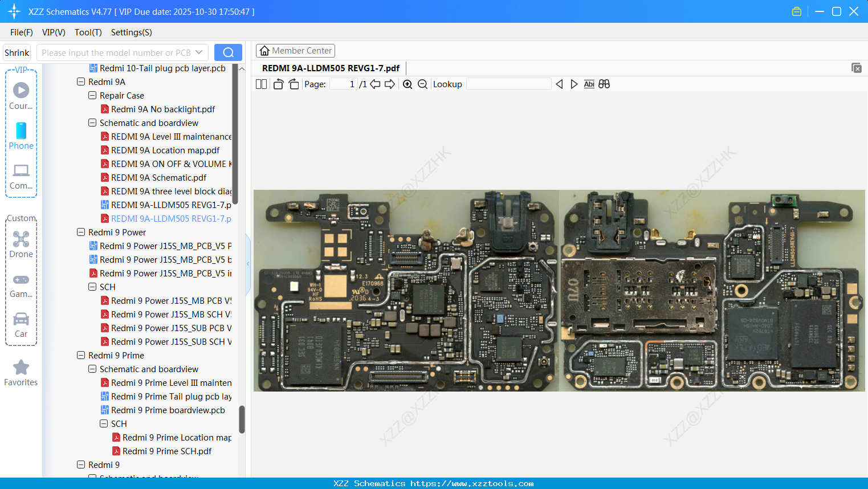This screenshot has width=868, height=489.
Task: Rotate the schematic counterclockwise
Action: coord(278,84)
